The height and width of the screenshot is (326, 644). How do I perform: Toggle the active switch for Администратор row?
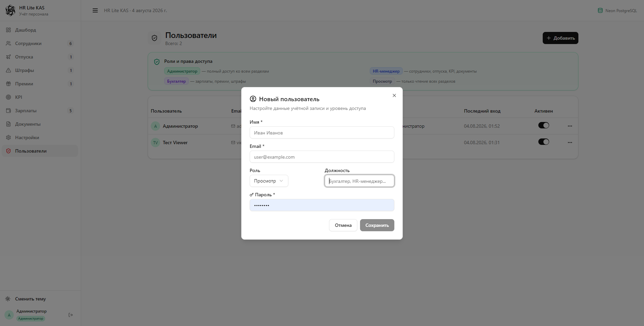click(x=543, y=125)
